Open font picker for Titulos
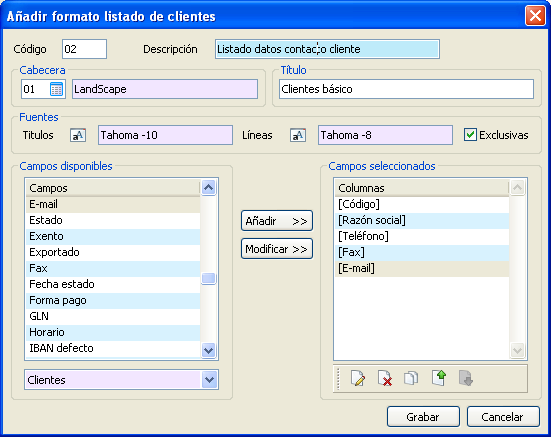551x437 pixels. point(78,135)
